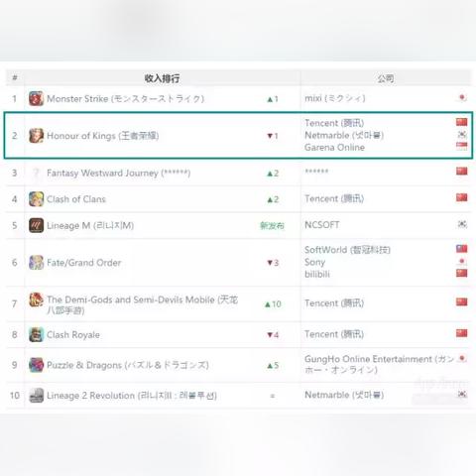This screenshot has height=476, width=476.
Task: Select Tencent in Honour of Kings row
Action: [334, 123]
